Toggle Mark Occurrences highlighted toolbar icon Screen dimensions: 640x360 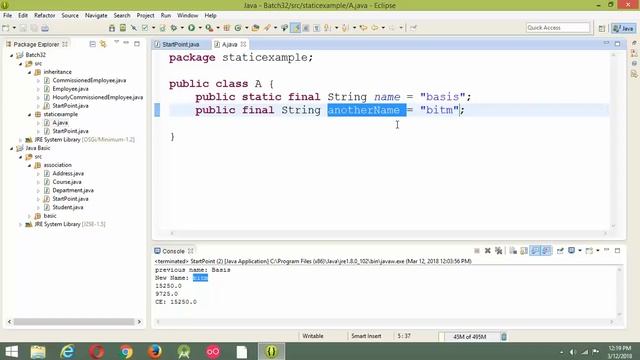296,28
